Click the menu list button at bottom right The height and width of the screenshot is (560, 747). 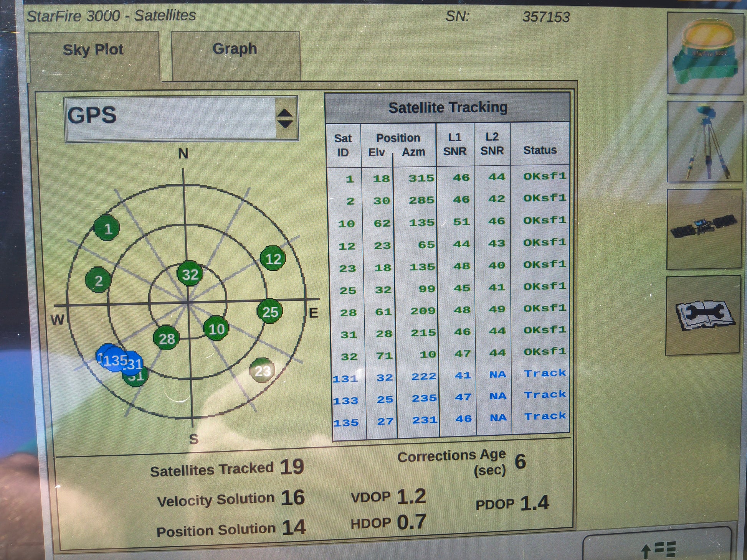coord(658,549)
